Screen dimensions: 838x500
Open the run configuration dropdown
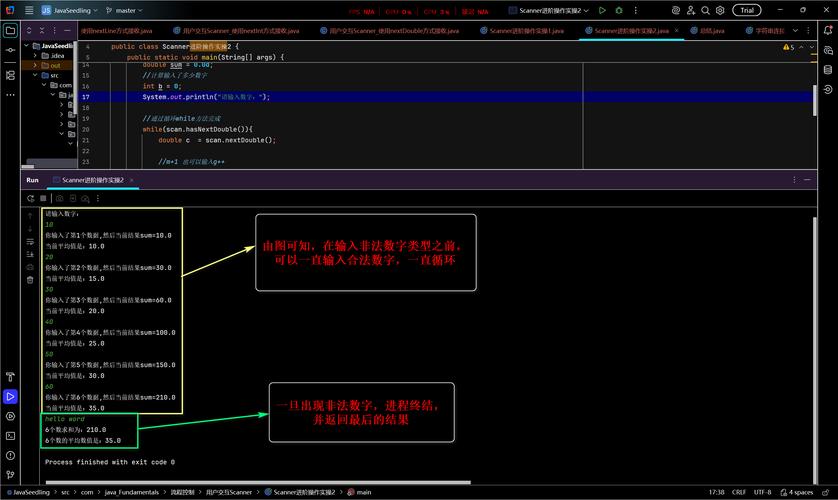[x=549, y=10]
